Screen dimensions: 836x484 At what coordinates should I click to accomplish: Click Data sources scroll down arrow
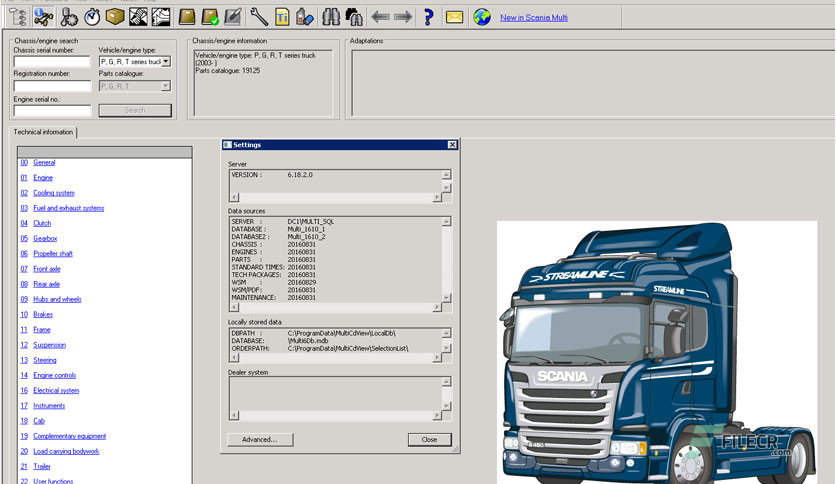point(446,297)
